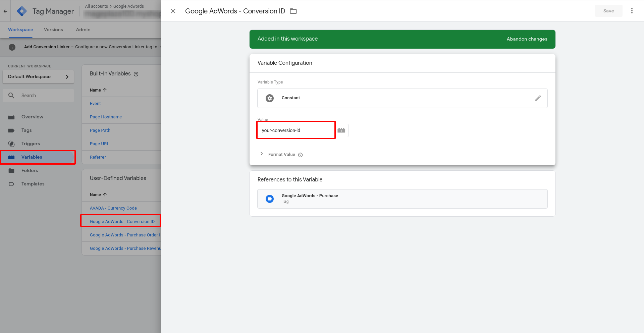Open the Page URL variable
This screenshot has width=644, height=333.
[99, 144]
